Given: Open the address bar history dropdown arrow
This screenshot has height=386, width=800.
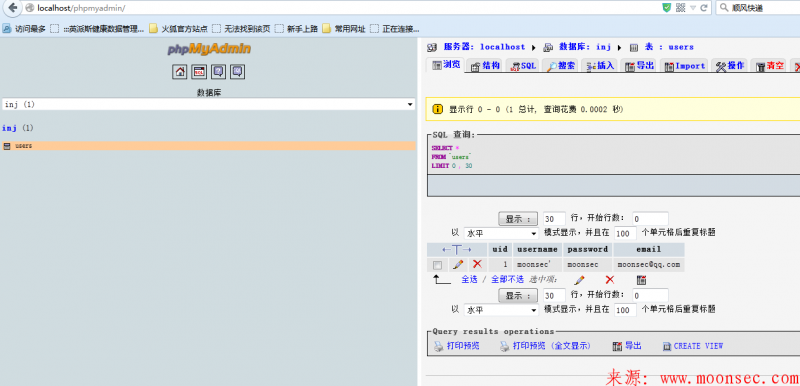Looking at the screenshot, I should tap(693, 8).
